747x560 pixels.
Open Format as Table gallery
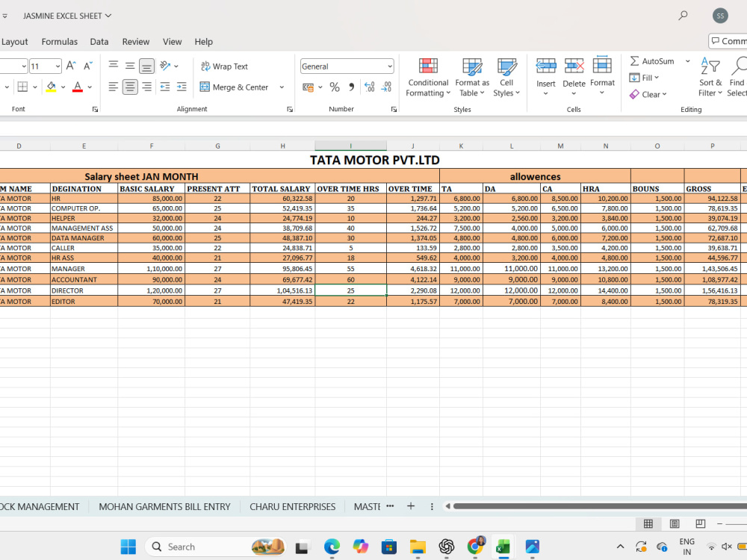click(x=472, y=78)
